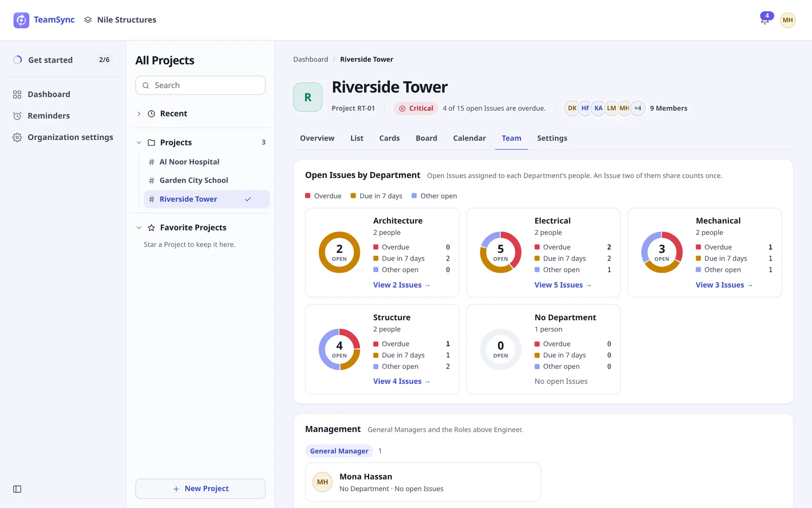
Task: Open the MH user avatar menu
Action: 788,20
